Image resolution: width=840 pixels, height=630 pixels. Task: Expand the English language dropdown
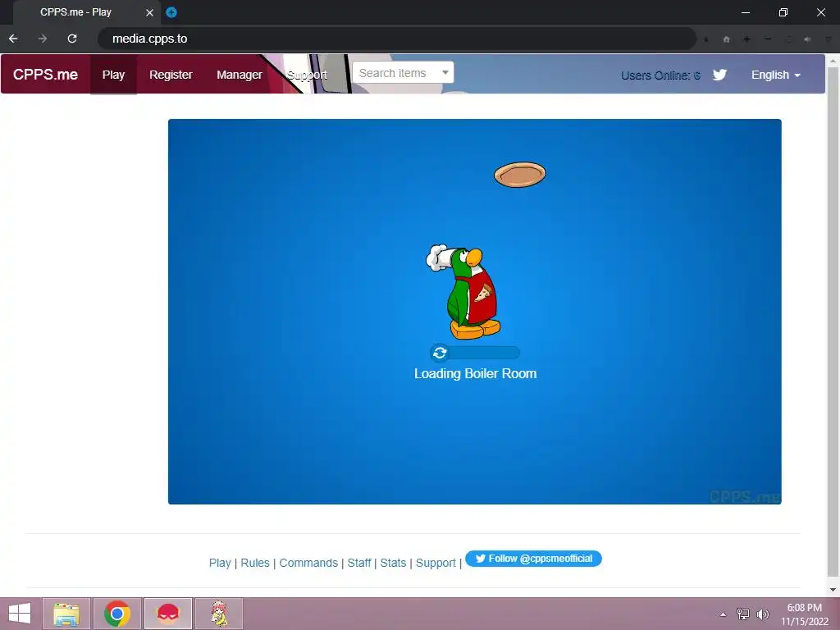(x=776, y=75)
